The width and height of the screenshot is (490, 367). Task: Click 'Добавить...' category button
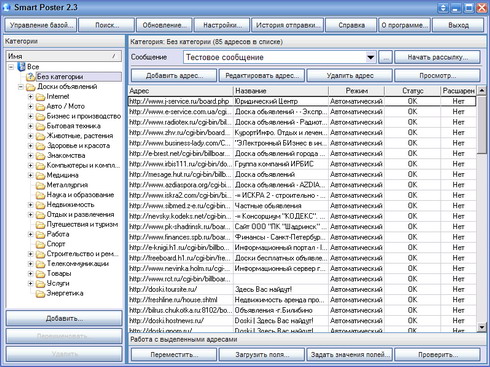(64, 318)
